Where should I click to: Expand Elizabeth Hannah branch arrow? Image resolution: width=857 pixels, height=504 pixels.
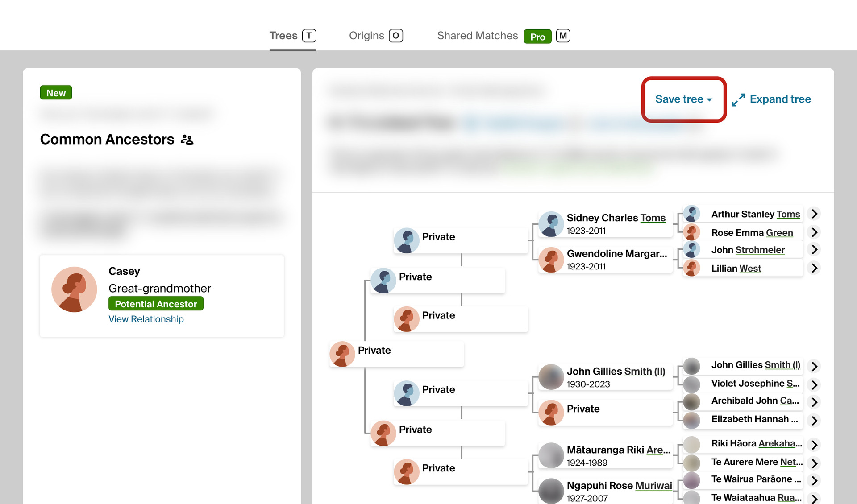815,421
